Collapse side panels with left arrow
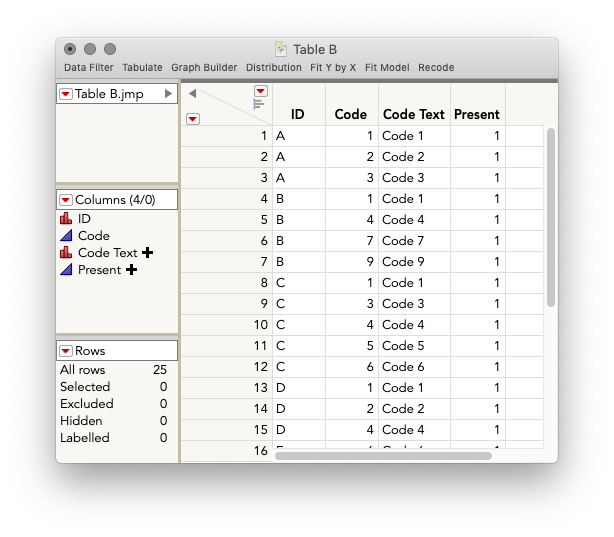This screenshot has width=614, height=537. [x=192, y=94]
